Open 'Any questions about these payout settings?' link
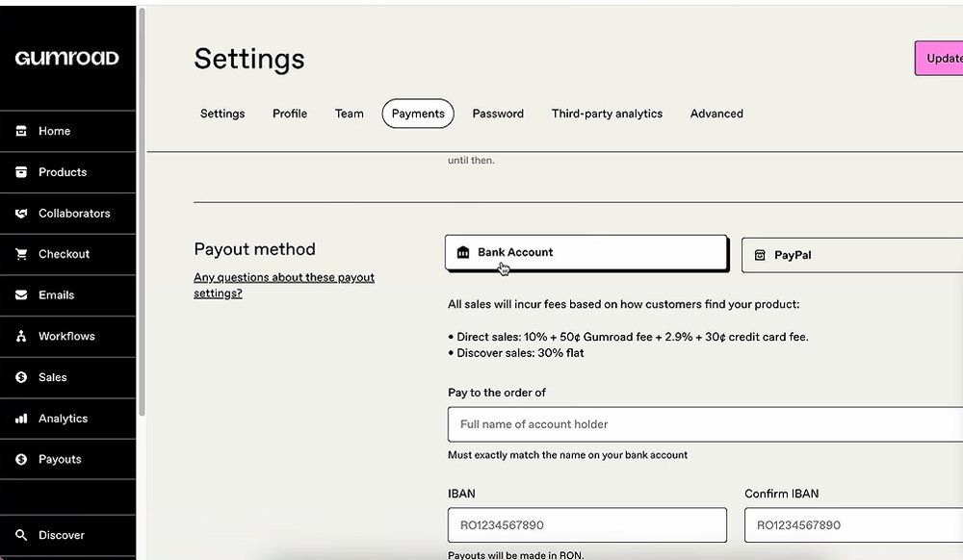Image resolution: width=963 pixels, height=560 pixels. (x=284, y=285)
